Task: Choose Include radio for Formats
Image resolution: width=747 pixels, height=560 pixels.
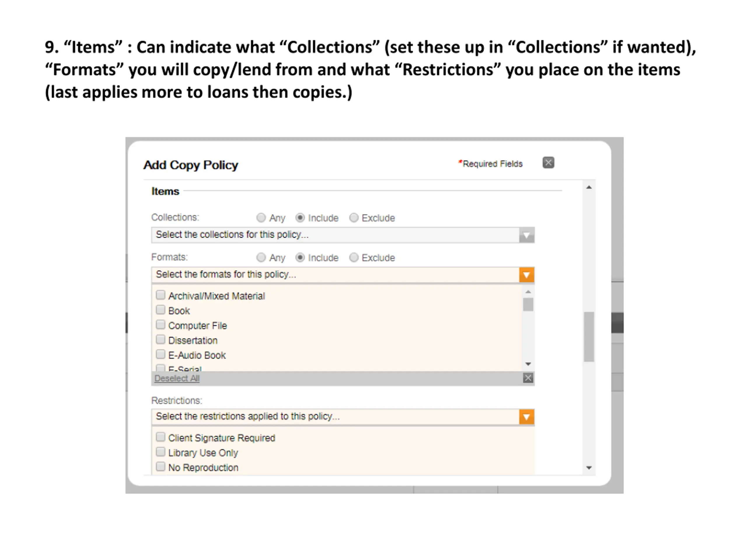Action: pyautogui.click(x=300, y=258)
